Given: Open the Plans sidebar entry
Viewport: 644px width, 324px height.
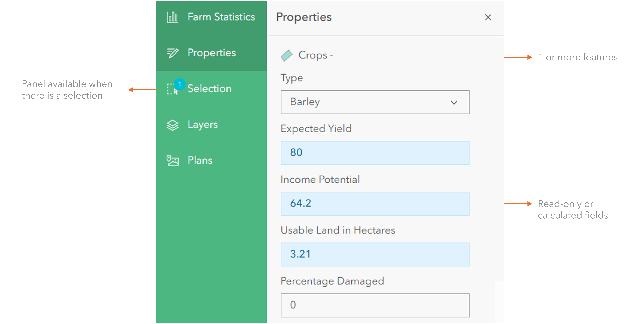Looking at the screenshot, I should pyautogui.click(x=200, y=160).
